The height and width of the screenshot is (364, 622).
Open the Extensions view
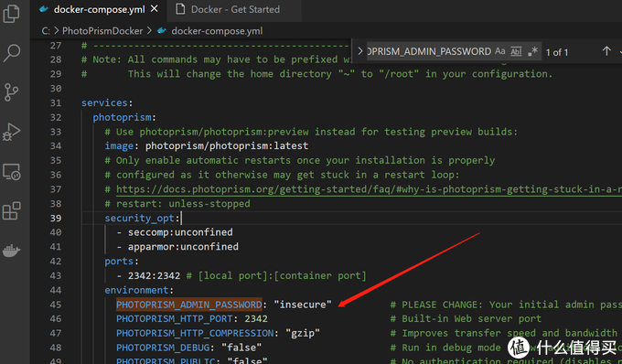tap(12, 210)
